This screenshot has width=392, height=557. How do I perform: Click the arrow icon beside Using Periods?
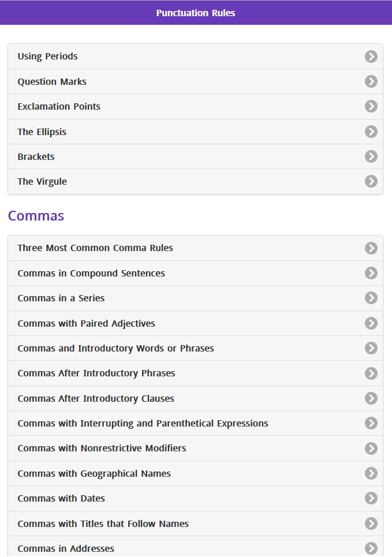tap(371, 57)
